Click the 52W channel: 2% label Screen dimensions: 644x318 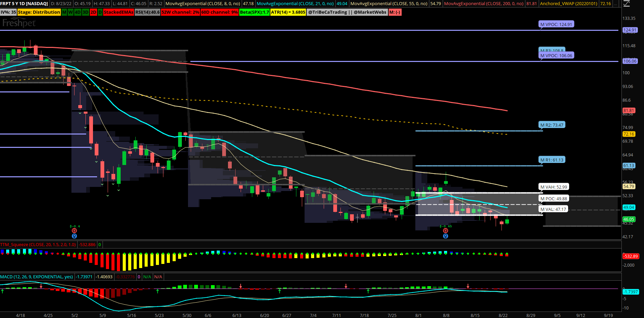180,12
